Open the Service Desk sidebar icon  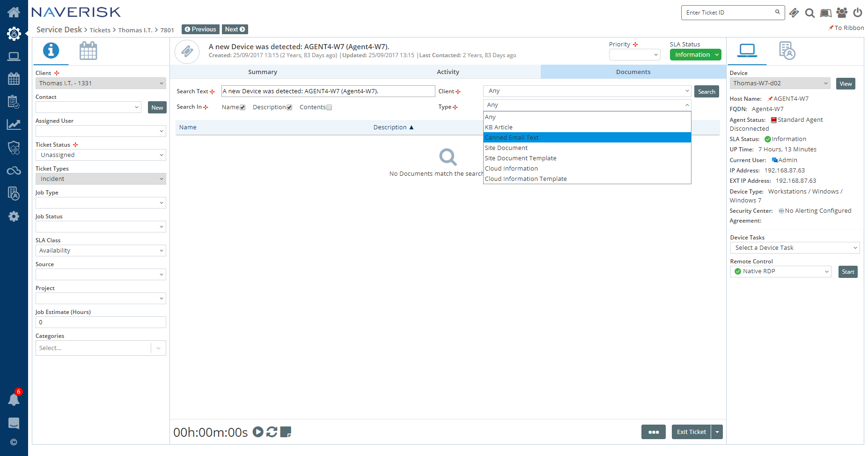[14, 34]
